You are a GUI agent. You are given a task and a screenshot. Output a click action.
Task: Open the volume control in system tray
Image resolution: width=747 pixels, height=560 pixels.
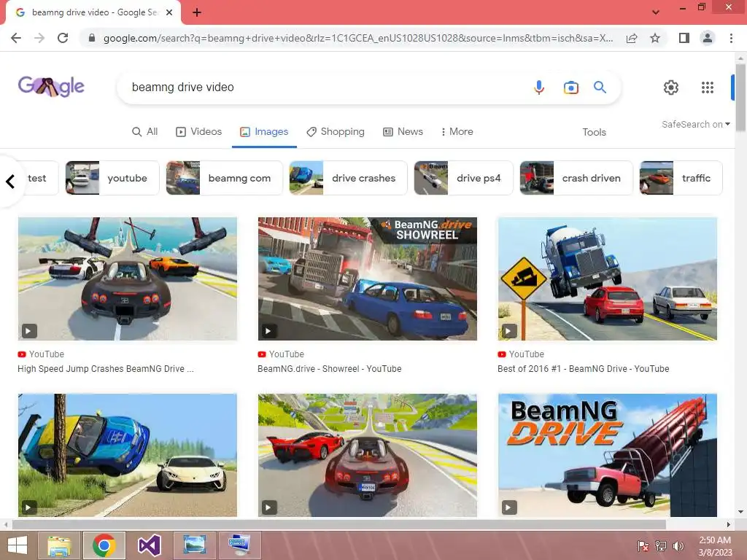pyautogui.click(x=678, y=545)
